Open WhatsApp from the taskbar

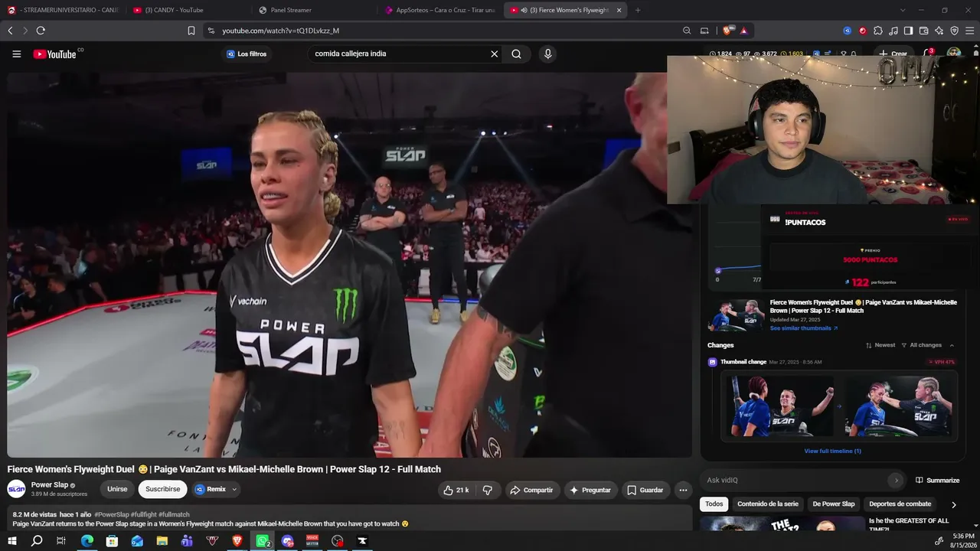coord(263,541)
